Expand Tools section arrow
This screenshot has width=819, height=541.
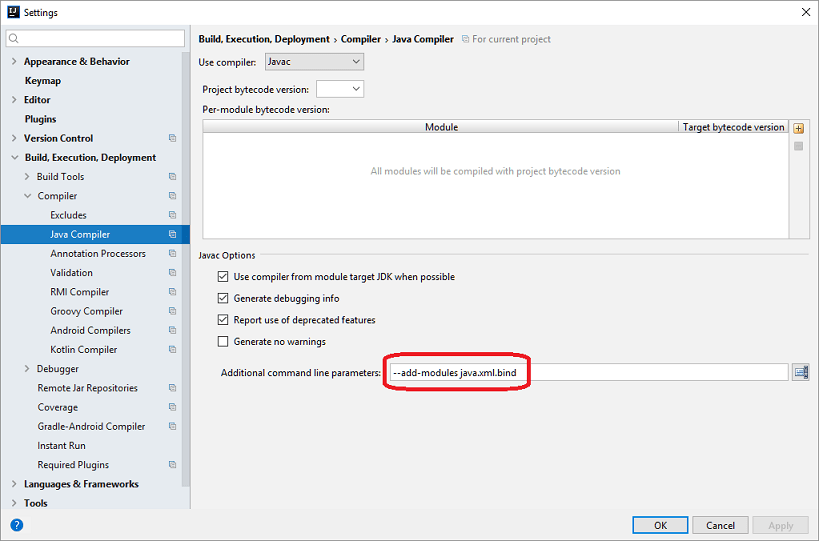tap(14, 503)
